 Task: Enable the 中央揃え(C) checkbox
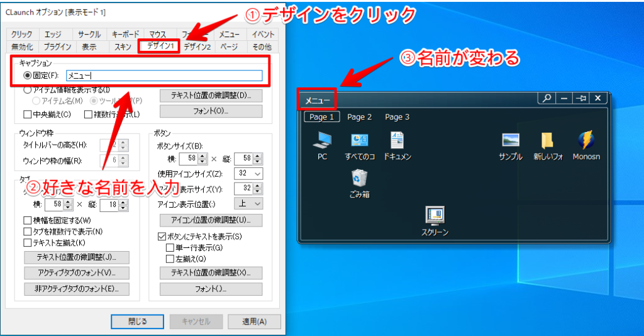coord(28,114)
